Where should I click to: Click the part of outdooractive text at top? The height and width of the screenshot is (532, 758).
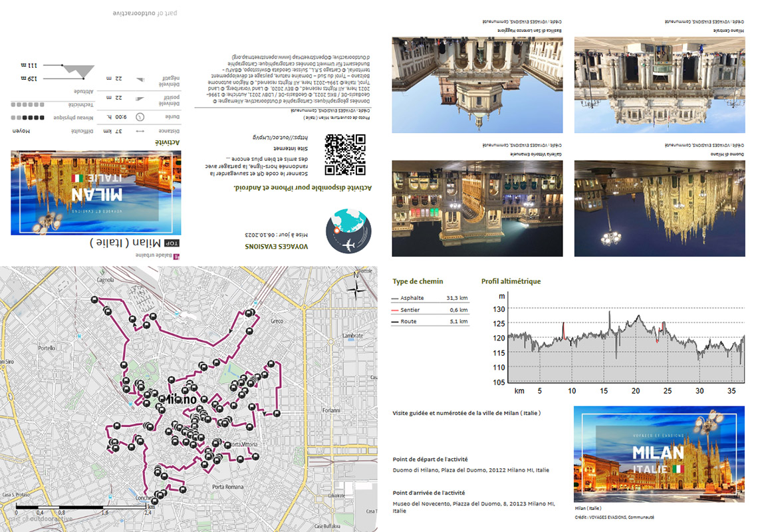coord(144,13)
